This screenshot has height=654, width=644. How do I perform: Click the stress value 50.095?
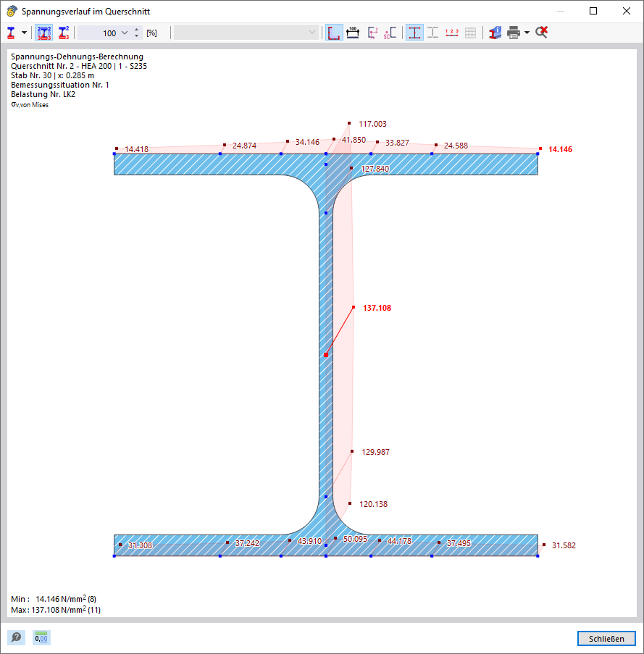[356, 539]
